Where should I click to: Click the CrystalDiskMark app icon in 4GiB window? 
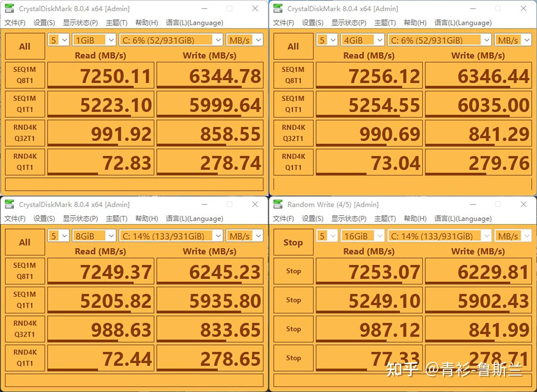pyautogui.click(x=278, y=8)
